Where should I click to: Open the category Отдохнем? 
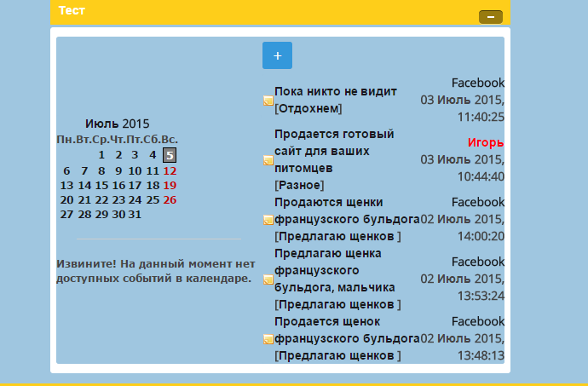point(308,108)
